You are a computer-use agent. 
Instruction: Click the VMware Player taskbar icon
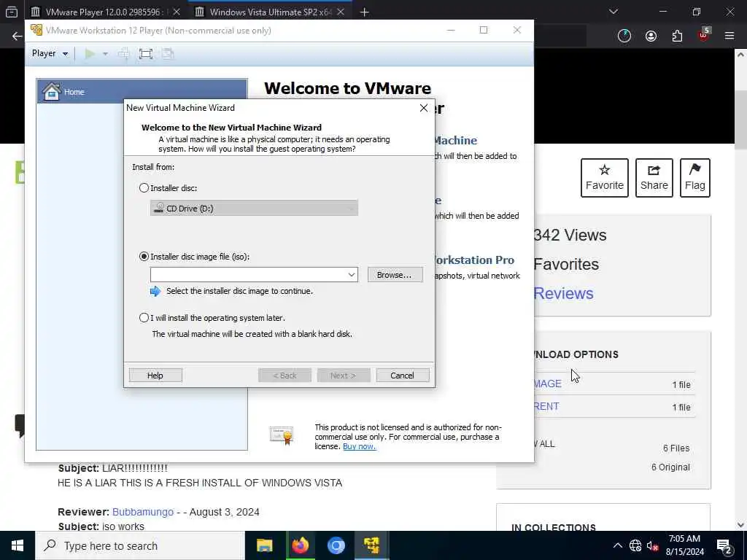pyautogui.click(x=371, y=545)
